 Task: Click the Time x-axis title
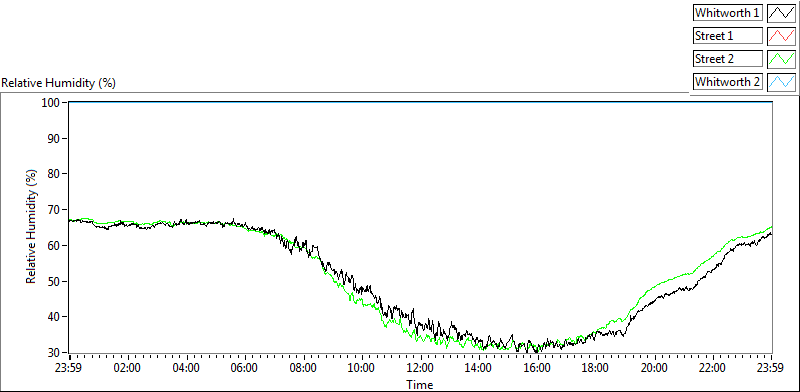click(x=419, y=384)
